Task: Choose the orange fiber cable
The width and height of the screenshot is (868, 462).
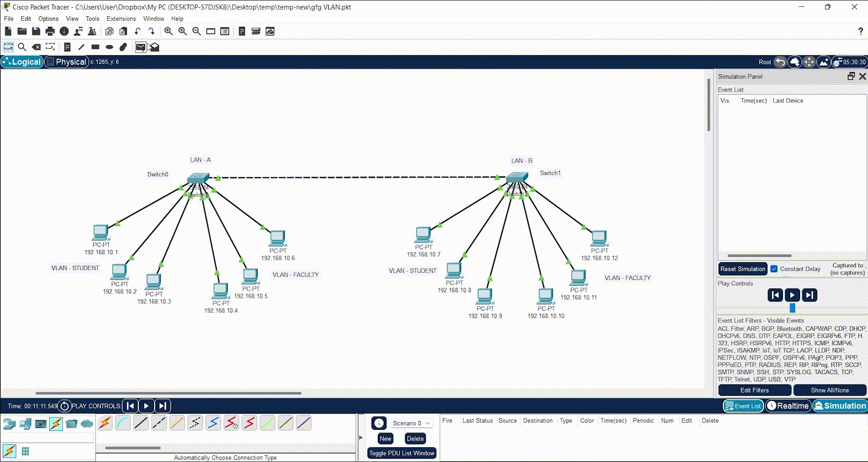Action: click(x=177, y=423)
